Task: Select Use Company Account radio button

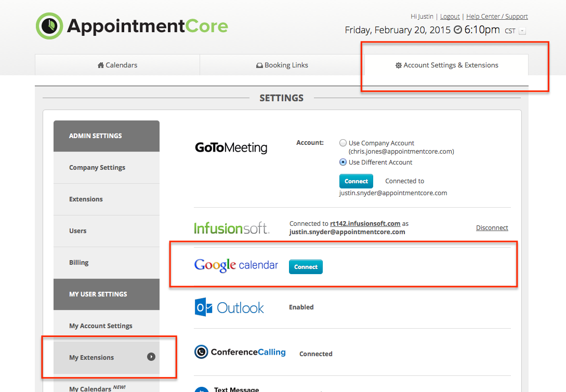Action: [x=343, y=143]
